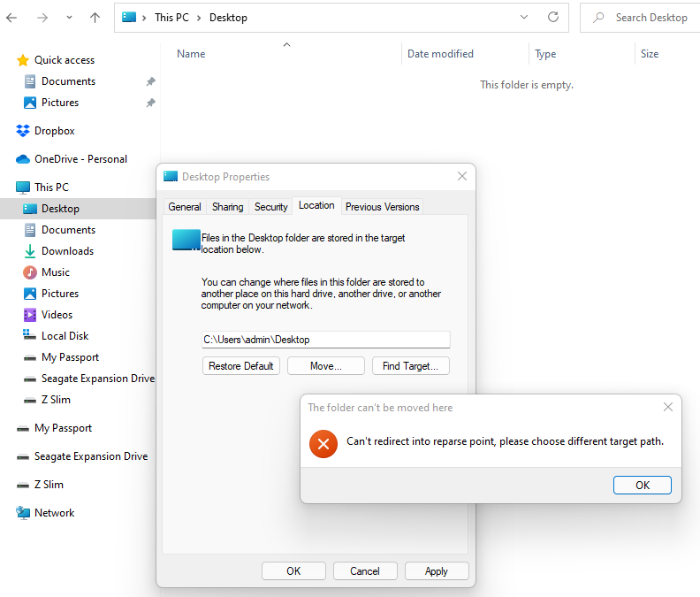
Task: Click the Move... button
Action: click(326, 366)
